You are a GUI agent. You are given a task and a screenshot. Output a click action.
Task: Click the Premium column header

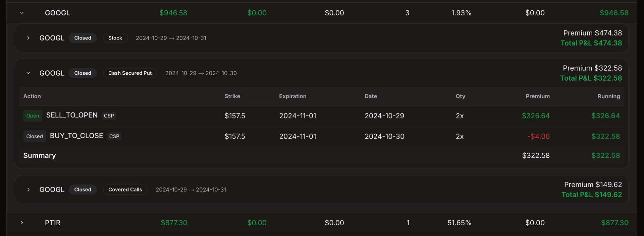pos(538,96)
